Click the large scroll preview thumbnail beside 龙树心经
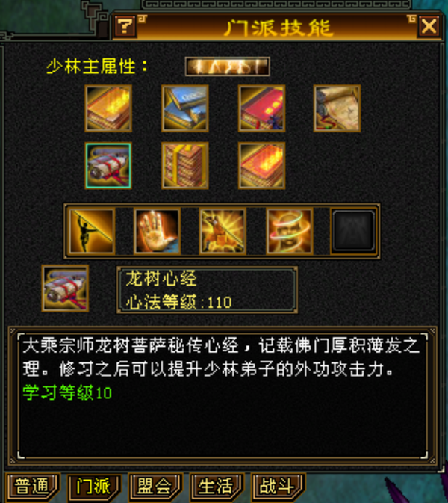 tap(66, 288)
